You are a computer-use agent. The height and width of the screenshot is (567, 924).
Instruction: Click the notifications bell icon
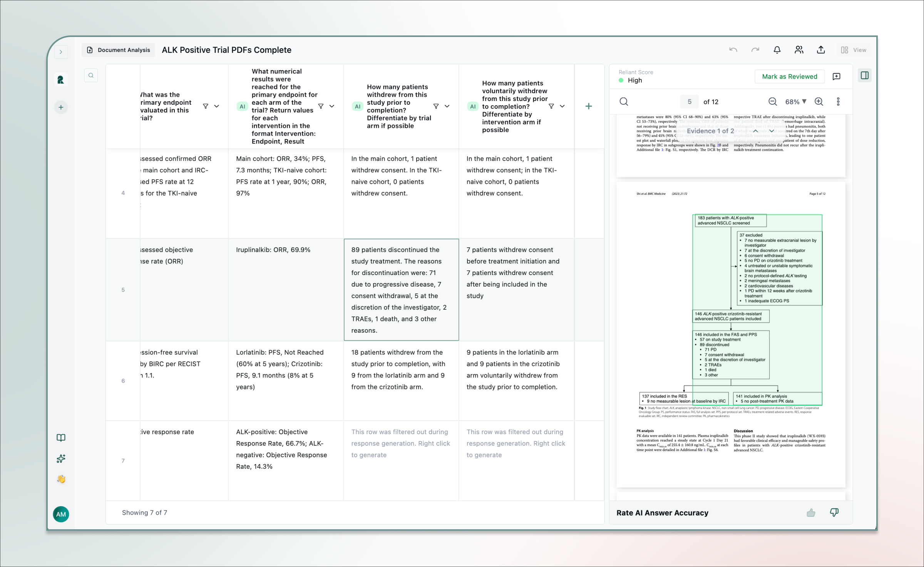(777, 50)
